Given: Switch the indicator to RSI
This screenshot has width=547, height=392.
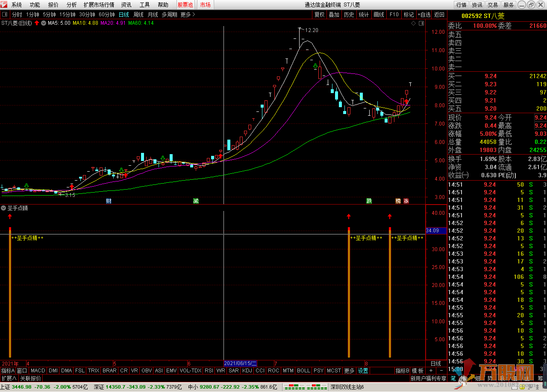Looking at the screenshot, I should click(x=209, y=371).
